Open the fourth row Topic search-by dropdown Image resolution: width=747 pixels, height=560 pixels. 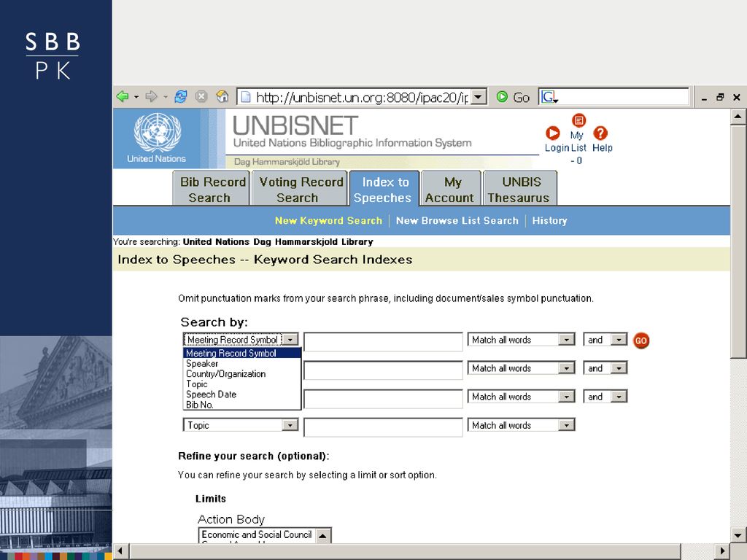(290, 425)
